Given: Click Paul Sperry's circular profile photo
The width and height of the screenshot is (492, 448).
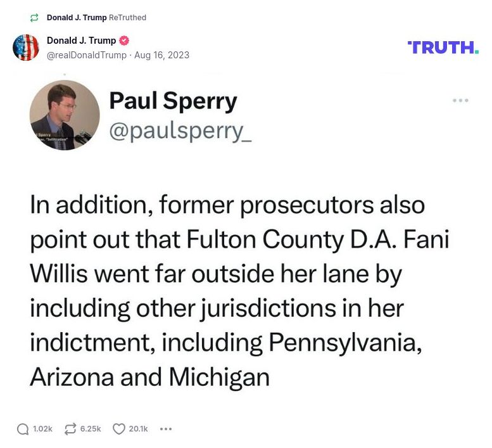Looking at the screenshot, I should point(65,115).
